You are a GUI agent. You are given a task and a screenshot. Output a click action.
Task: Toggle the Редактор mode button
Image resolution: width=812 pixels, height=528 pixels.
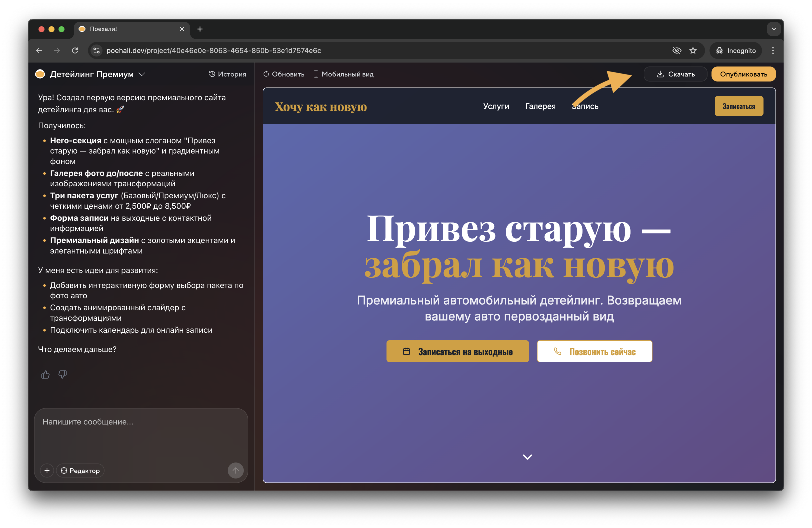(80, 470)
